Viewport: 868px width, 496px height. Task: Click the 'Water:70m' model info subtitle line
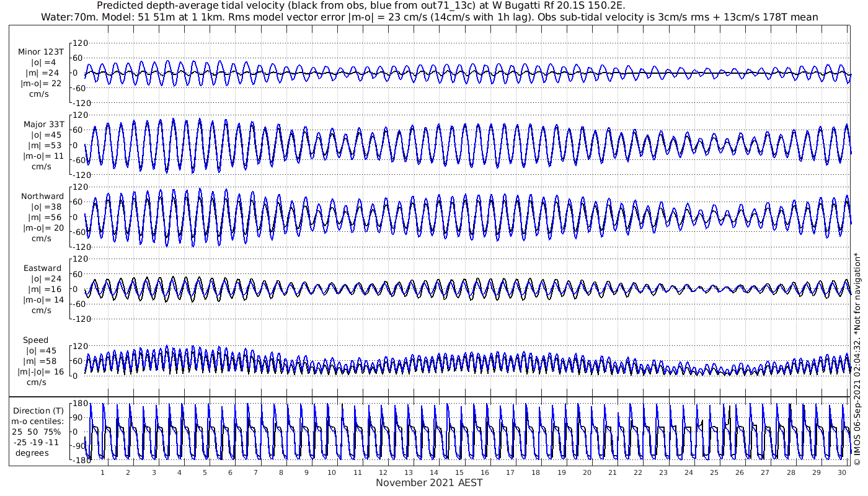coord(429,17)
